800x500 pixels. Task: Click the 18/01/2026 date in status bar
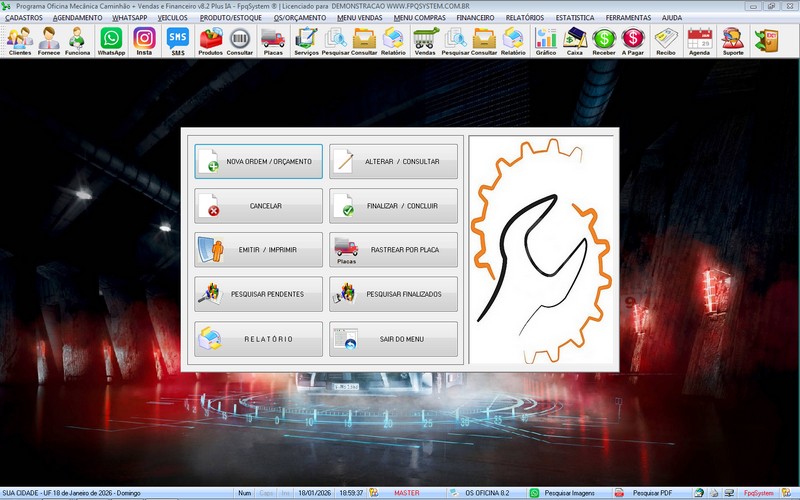tap(314, 493)
